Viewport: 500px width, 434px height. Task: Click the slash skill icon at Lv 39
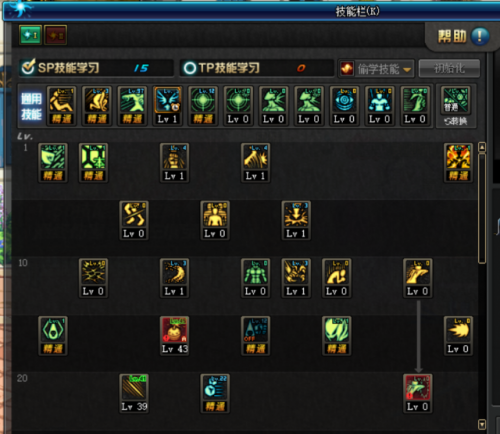[134, 393]
